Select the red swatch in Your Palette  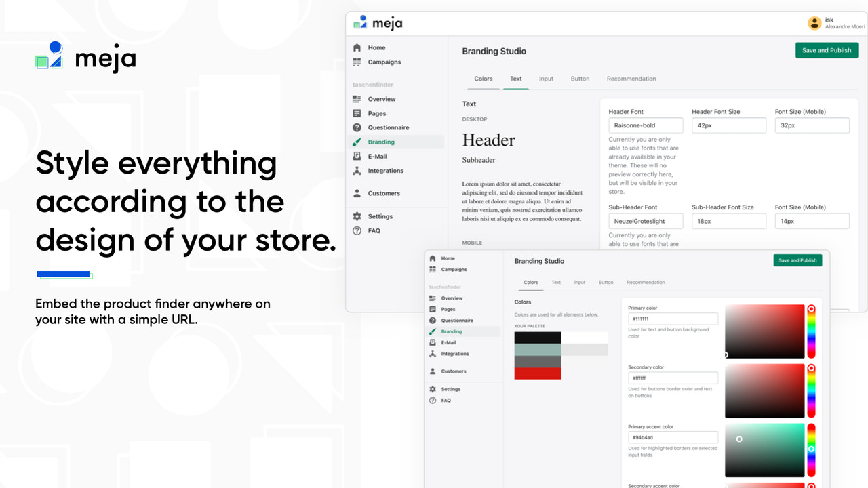coord(537,371)
